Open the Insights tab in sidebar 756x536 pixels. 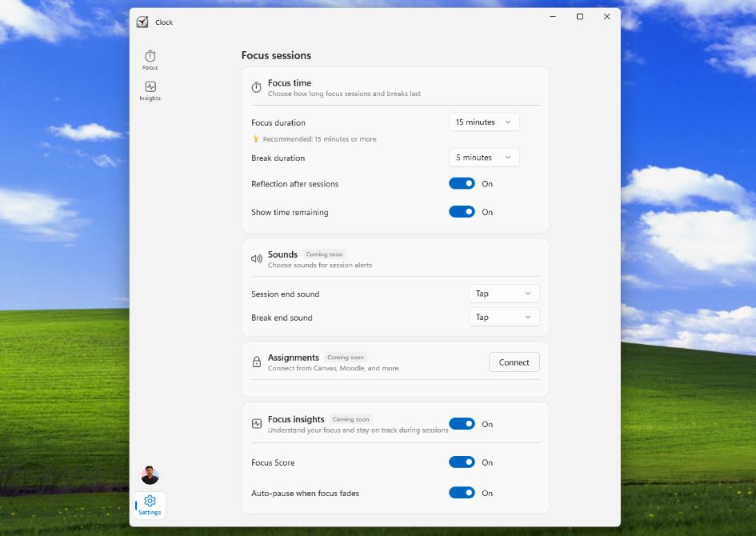pyautogui.click(x=150, y=90)
